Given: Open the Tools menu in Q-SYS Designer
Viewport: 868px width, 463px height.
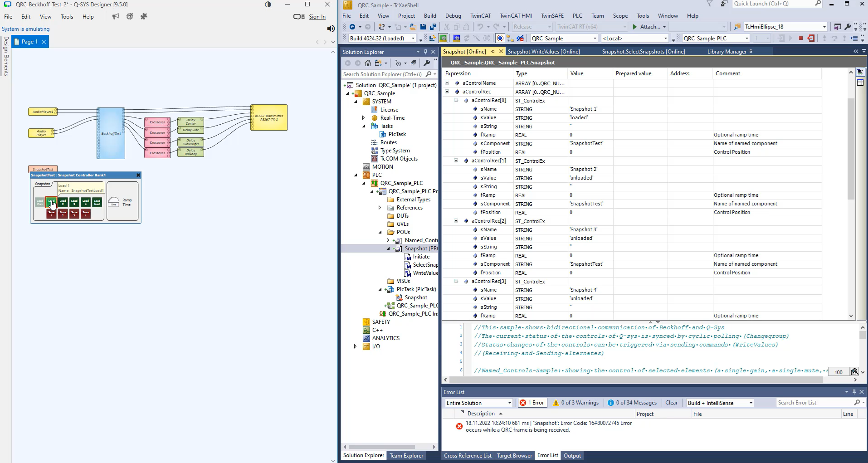Looking at the screenshot, I should click(x=67, y=17).
